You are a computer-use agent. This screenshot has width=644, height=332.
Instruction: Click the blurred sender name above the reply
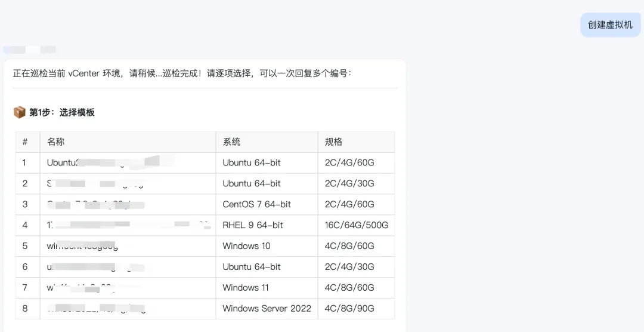[x=30, y=50]
